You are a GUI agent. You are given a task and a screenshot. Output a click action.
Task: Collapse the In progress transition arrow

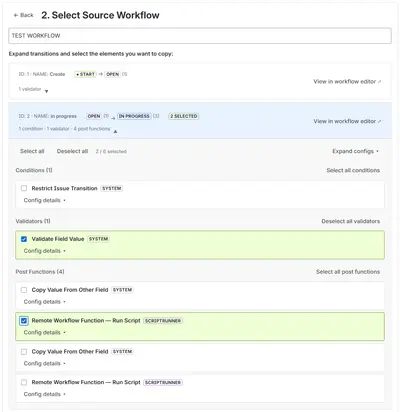[x=115, y=131]
